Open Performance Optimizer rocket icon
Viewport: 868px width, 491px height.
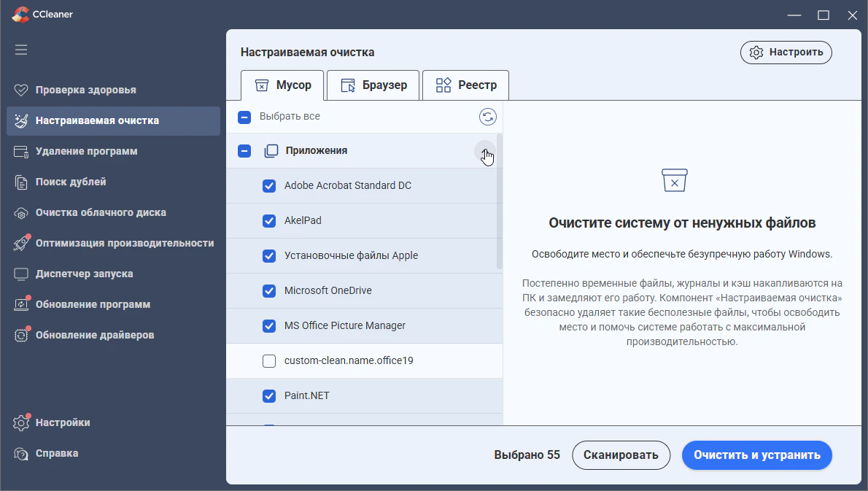tap(21, 243)
